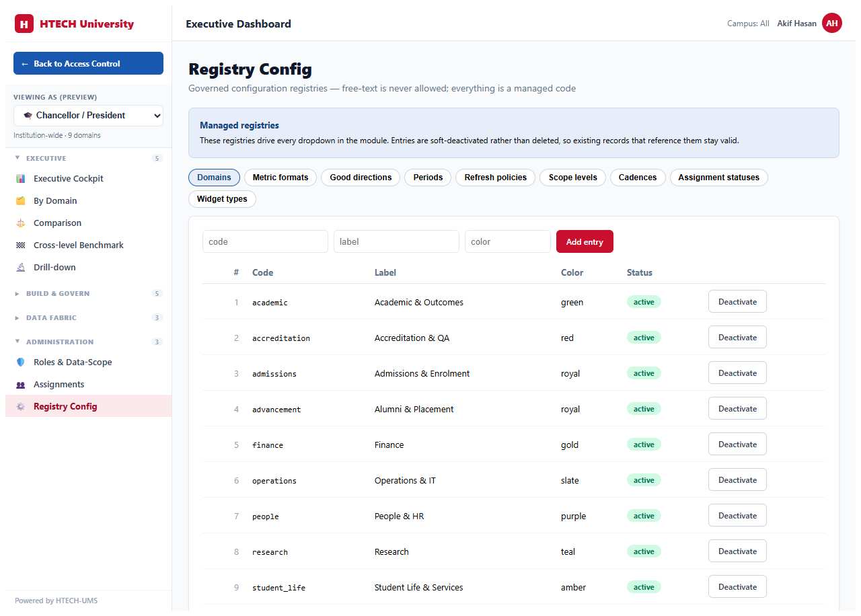This screenshot has height=616, width=861.
Task: Click the Registry Config gear icon
Action: [20, 407]
